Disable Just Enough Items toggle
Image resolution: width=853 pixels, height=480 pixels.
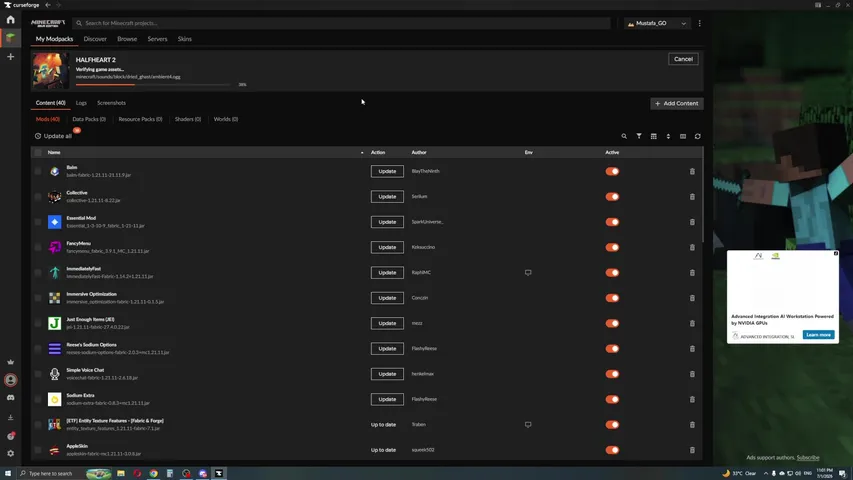point(612,323)
